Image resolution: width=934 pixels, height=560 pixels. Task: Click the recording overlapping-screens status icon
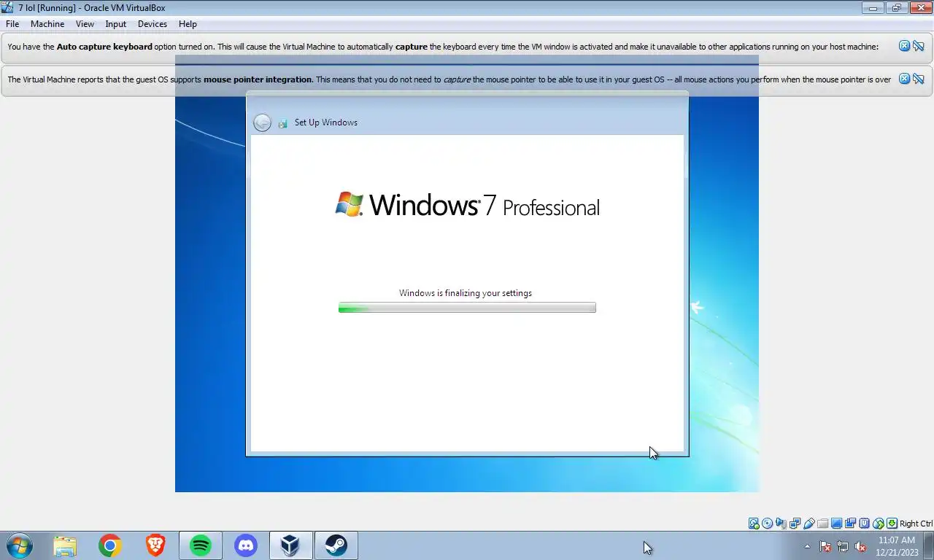pyautogui.click(x=850, y=524)
